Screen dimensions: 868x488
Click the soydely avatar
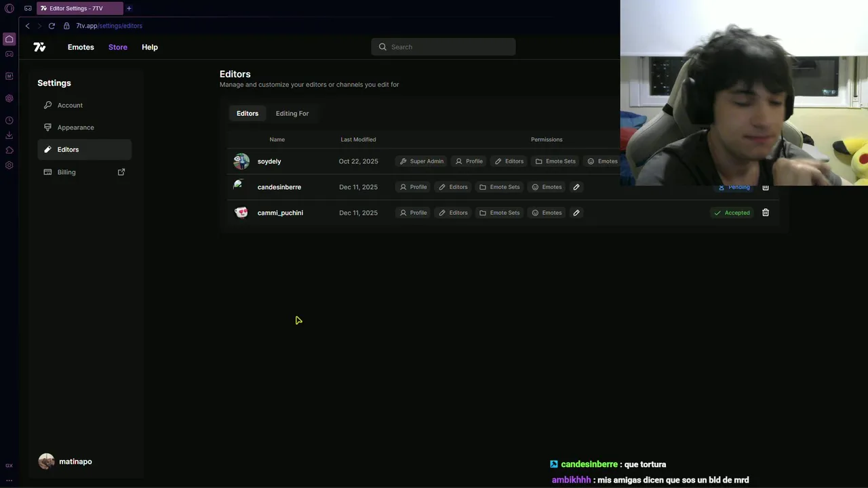(241, 161)
